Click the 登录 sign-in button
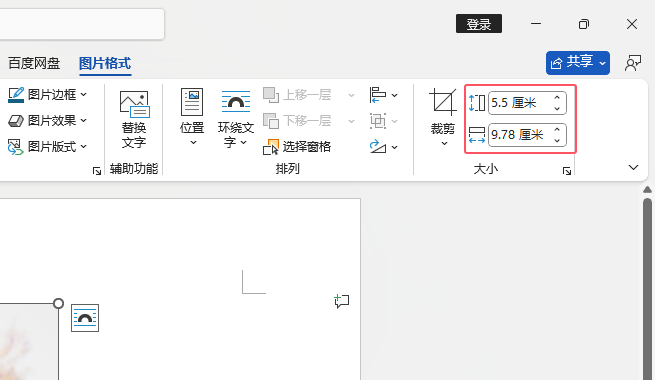Viewport: 655px width, 380px height. coord(479,24)
